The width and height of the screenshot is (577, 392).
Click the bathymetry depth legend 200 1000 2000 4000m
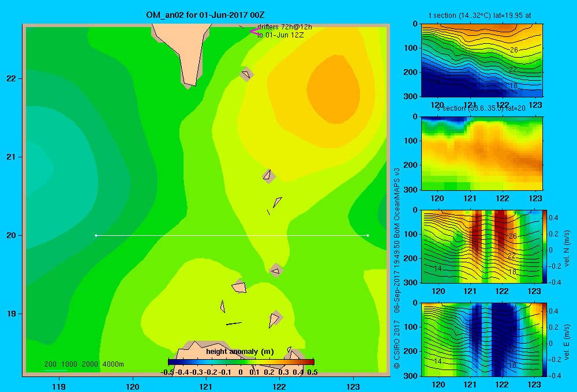click(84, 364)
